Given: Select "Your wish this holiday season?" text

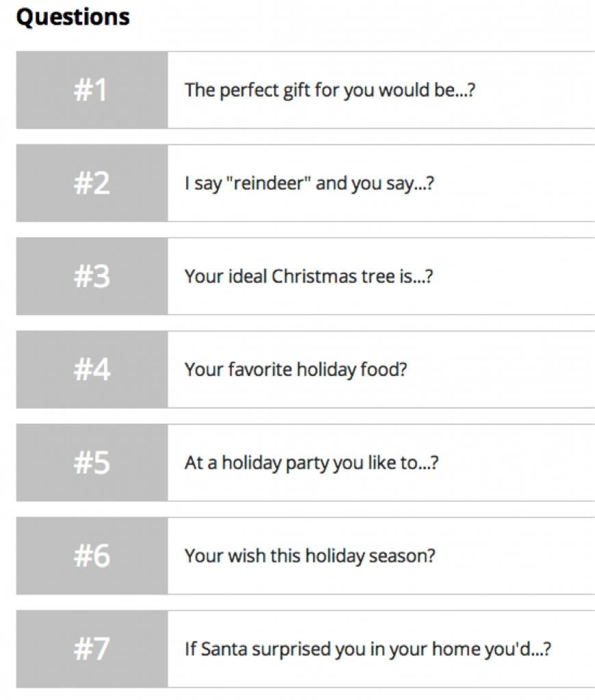Looking at the screenshot, I should tap(309, 556).
